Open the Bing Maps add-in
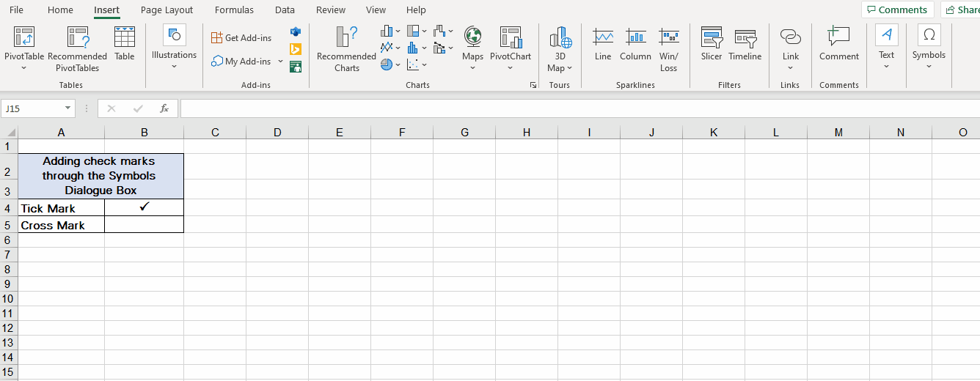Image resolution: width=980 pixels, height=381 pixels. [x=296, y=50]
